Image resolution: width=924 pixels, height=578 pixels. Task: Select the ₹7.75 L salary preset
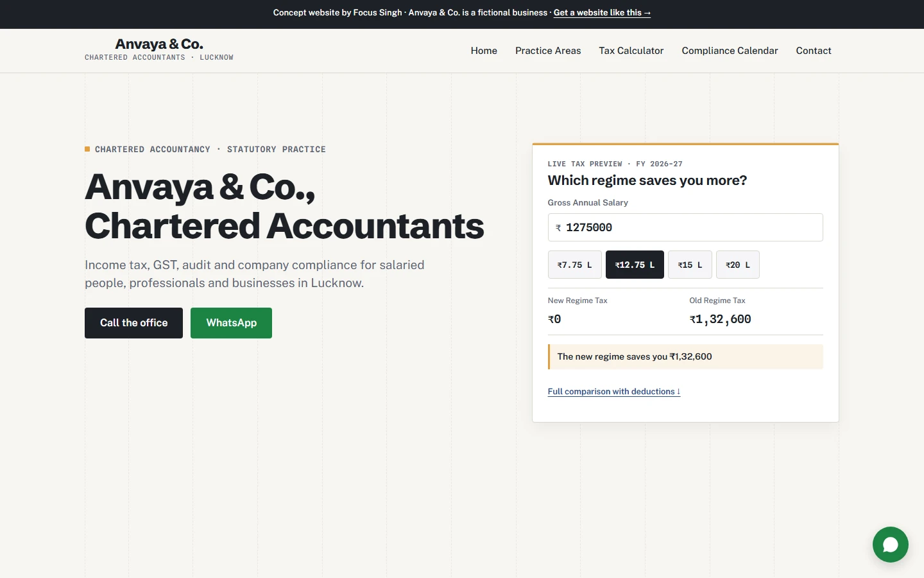575,265
